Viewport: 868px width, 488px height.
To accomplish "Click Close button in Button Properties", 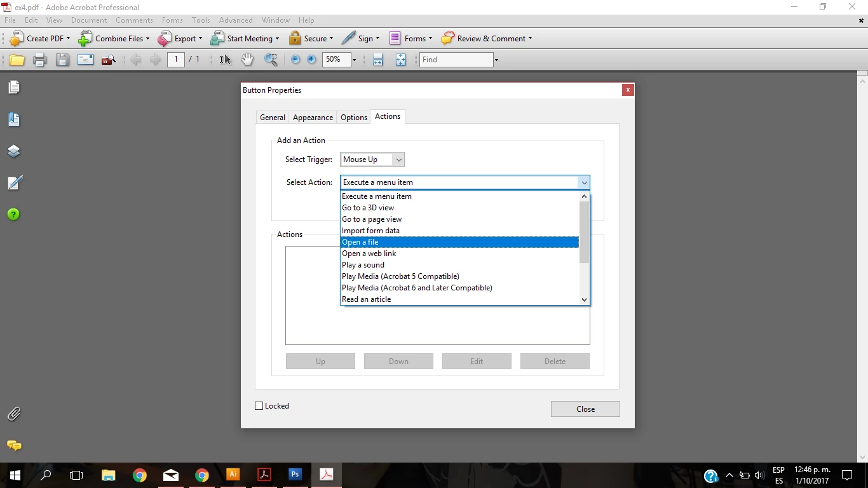I will (585, 409).
